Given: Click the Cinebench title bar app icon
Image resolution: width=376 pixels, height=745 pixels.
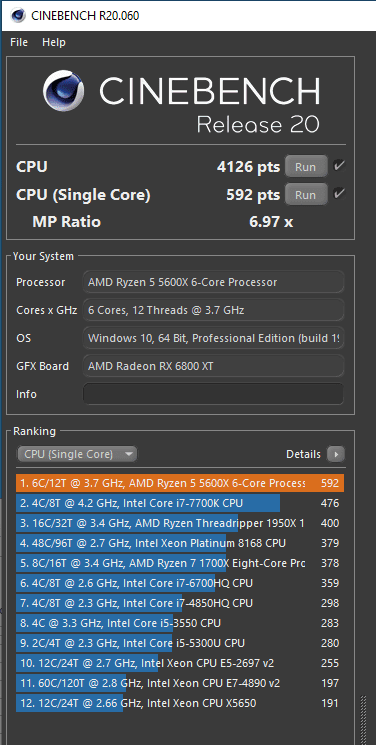Looking at the screenshot, I should pyautogui.click(x=18, y=16).
